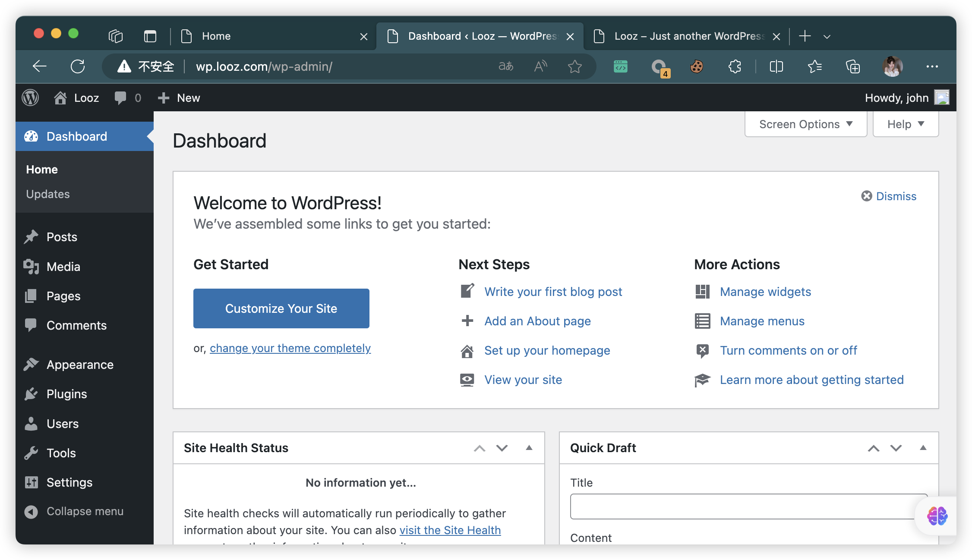Reload the page with refresh icon
972x560 pixels.
click(78, 66)
